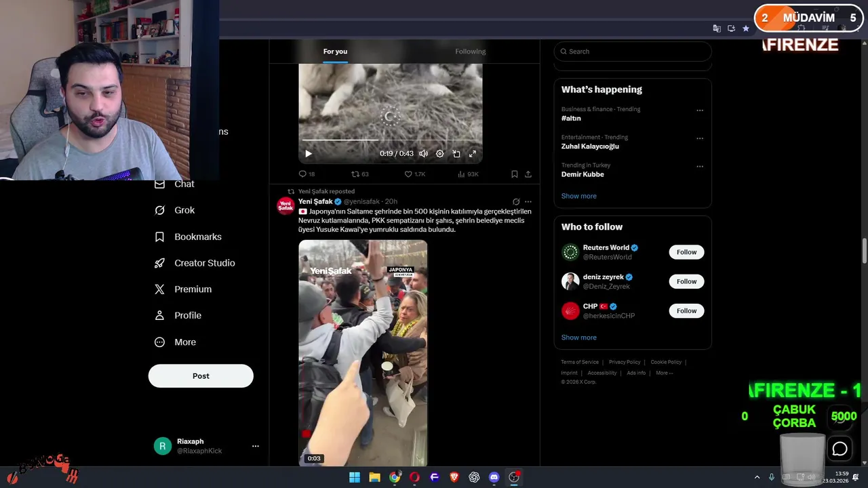Open the chat bubble overlay button
868x488 pixels.
point(840,449)
